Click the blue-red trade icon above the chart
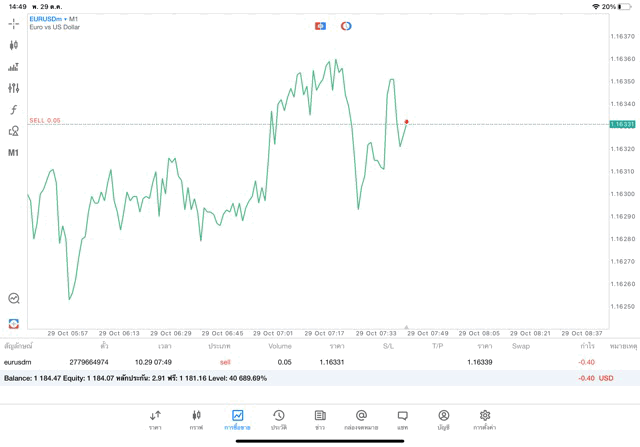The width and height of the screenshot is (640, 447). tap(320, 25)
